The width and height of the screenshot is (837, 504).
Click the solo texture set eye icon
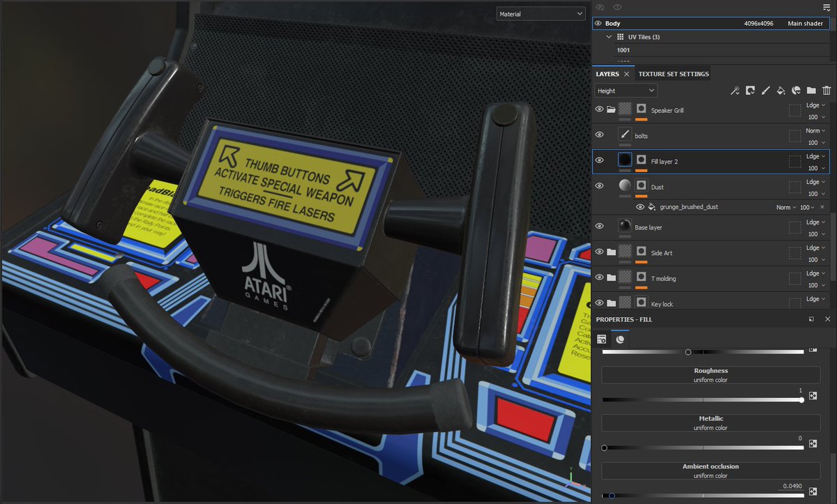(617, 7)
